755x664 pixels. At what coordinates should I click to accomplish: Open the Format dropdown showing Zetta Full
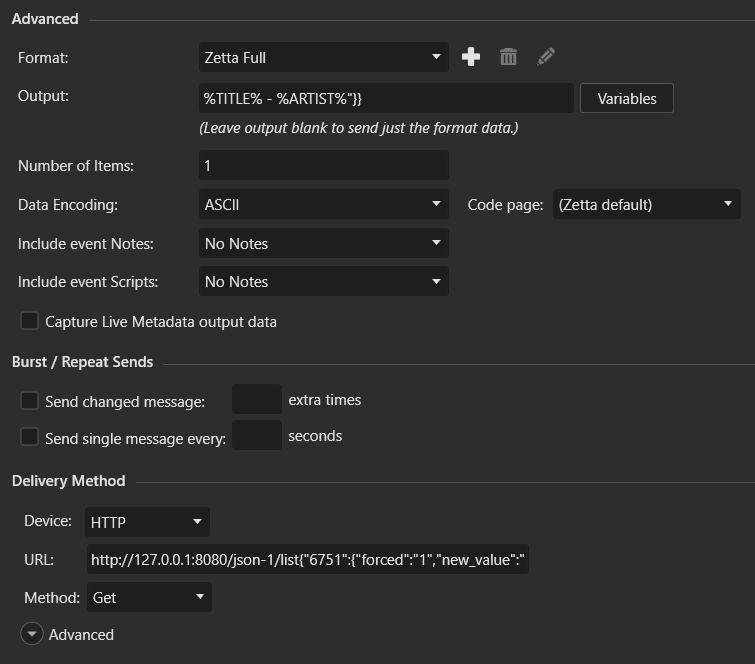click(323, 58)
